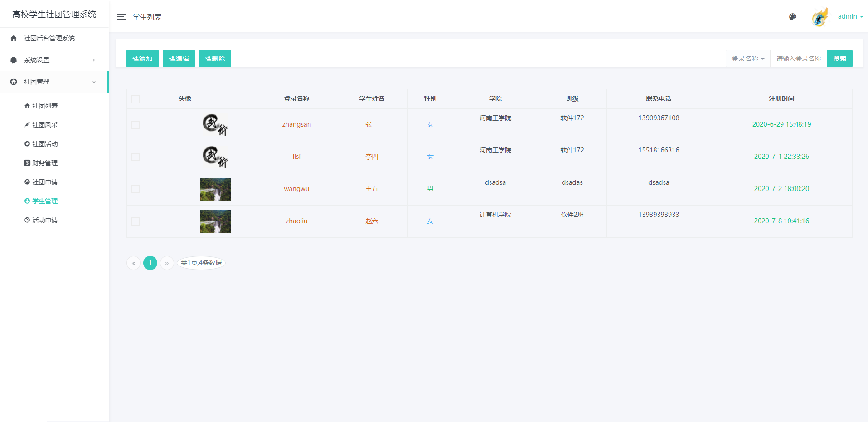Click registration time 2020-7-8 10:41:16
This screenshot has width=868, height=422.
tap(781, 221)
